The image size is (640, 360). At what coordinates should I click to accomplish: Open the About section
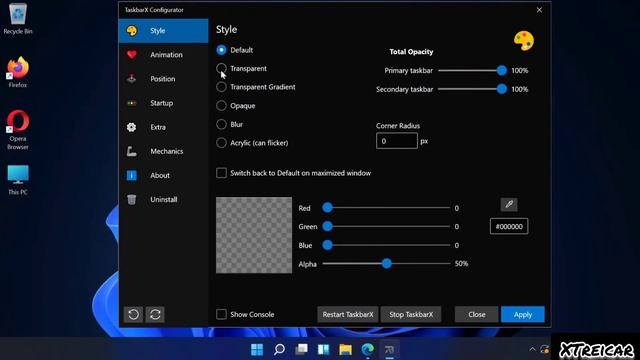163,175
